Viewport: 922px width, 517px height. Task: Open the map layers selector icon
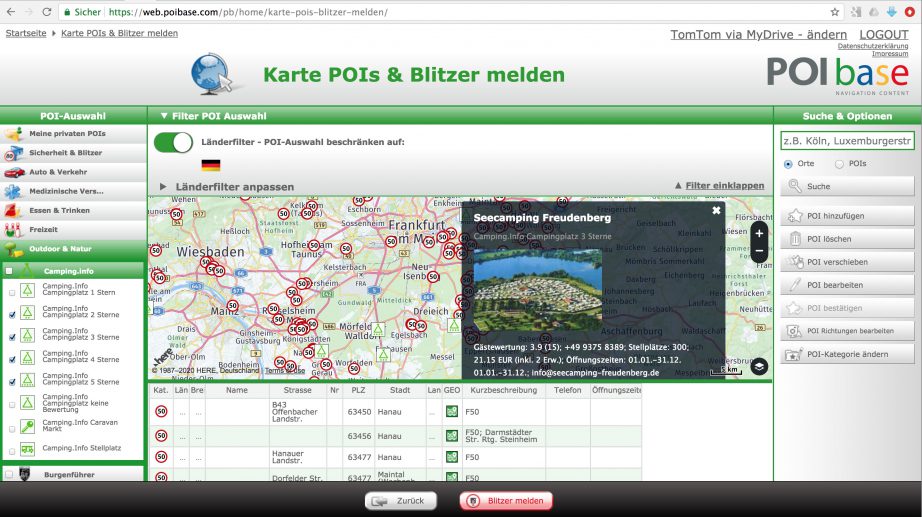tap(759, 366)
